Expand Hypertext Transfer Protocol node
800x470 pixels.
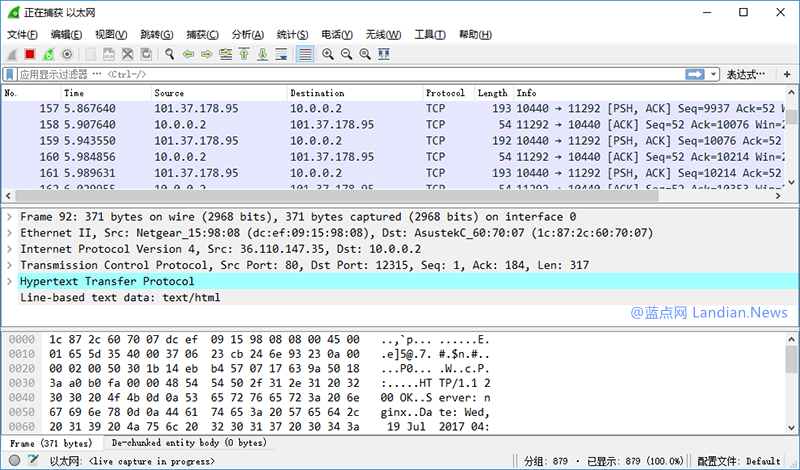pyautogui.click(x=9, y=281)
